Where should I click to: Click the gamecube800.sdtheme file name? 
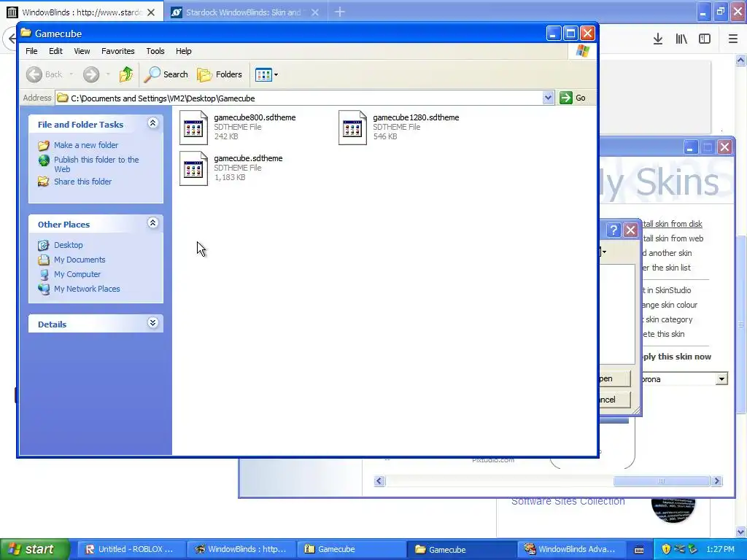[255, 117]
